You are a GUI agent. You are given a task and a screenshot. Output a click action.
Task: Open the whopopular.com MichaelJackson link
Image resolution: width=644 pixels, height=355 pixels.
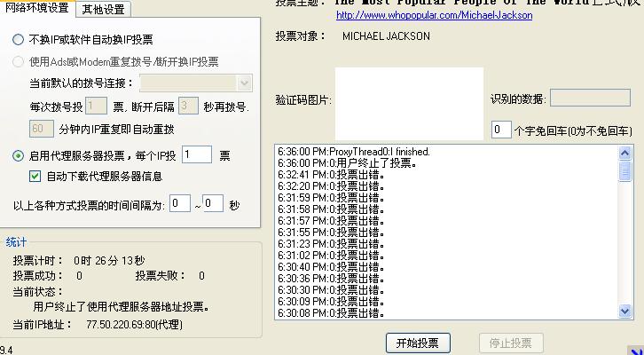tap(434, 16)
